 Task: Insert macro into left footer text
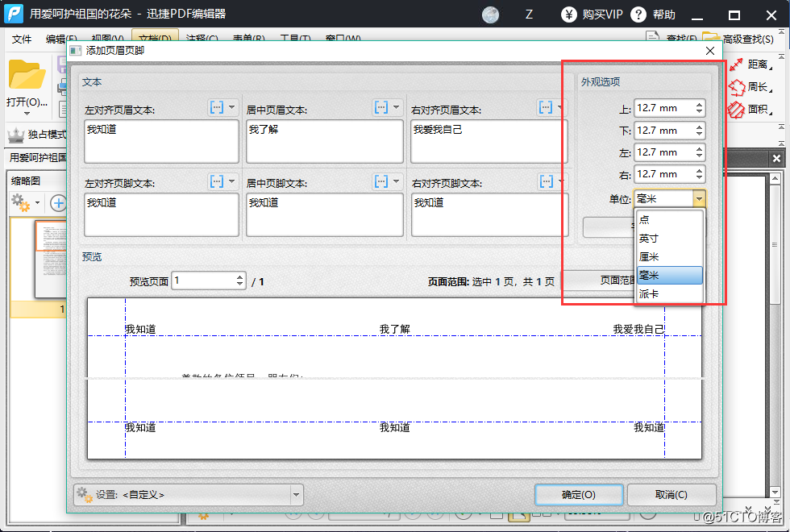tap(217, 181)
